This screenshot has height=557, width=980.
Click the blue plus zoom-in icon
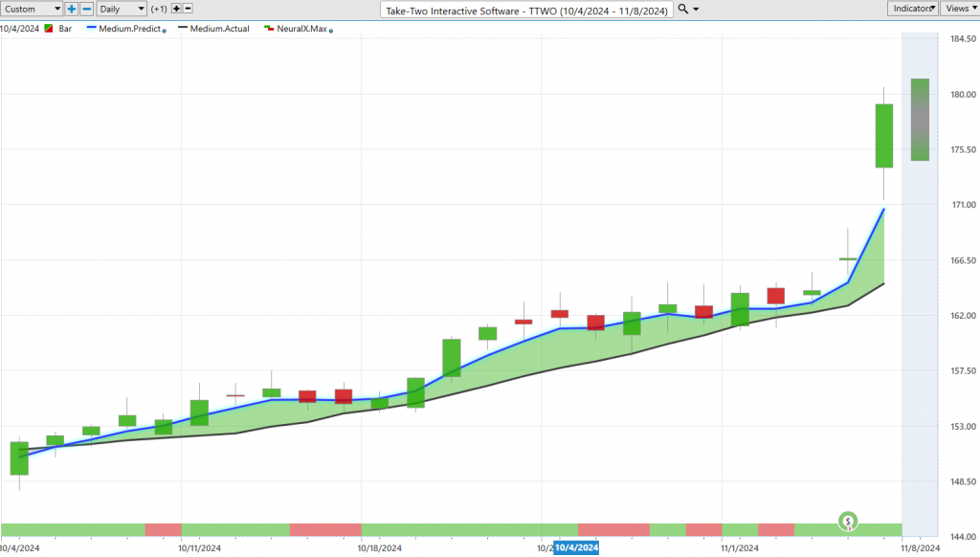coord(72,9)
